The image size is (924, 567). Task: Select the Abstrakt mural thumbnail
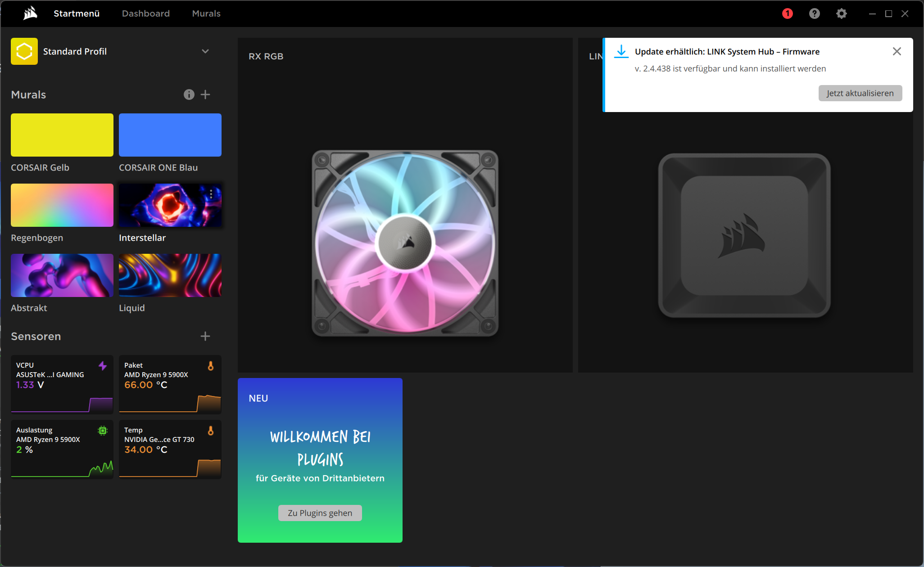pos(62,275)
